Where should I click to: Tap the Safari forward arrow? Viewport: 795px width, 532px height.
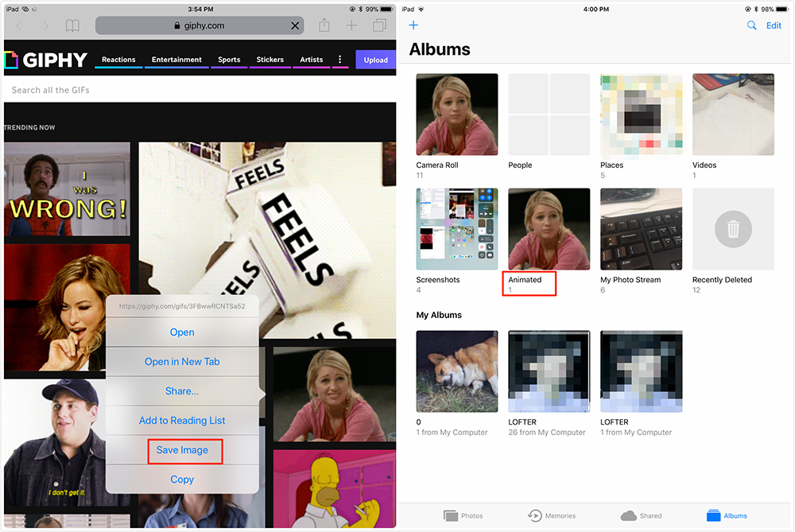45,25
